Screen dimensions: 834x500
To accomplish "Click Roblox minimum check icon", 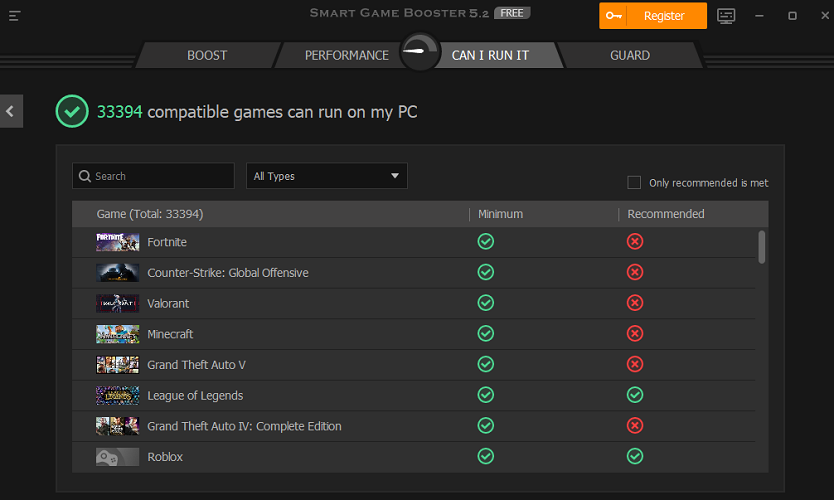I will tap(486, 456).
